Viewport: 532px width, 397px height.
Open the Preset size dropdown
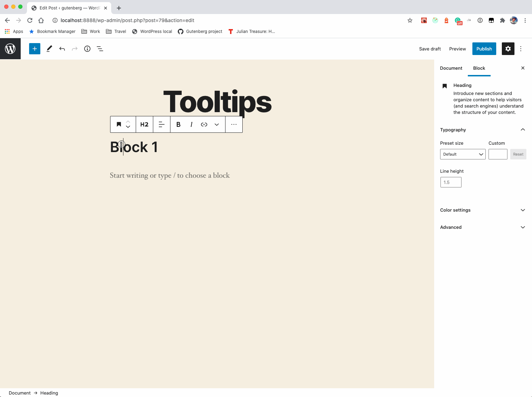point(463,154)
